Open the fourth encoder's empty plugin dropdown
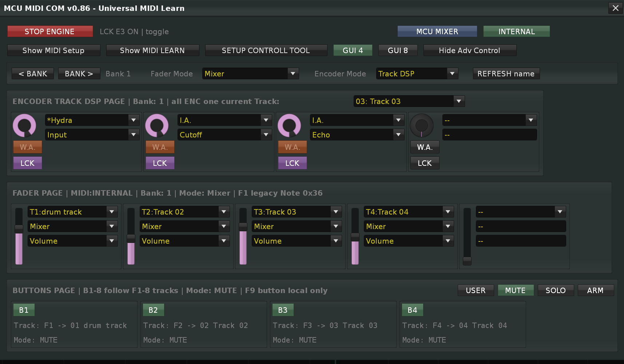Viewport: 624px width, 364px height. (489, 120)
